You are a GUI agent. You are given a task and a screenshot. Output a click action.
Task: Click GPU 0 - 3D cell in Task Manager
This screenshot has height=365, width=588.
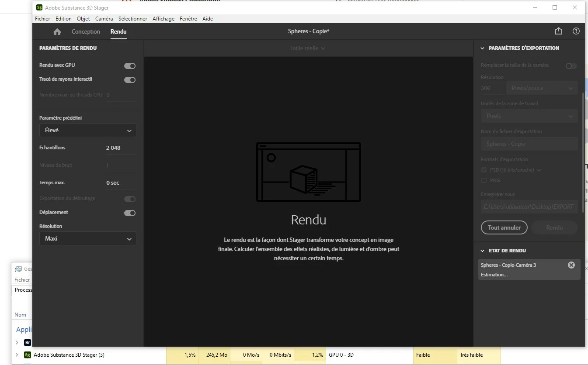point(369,355)
